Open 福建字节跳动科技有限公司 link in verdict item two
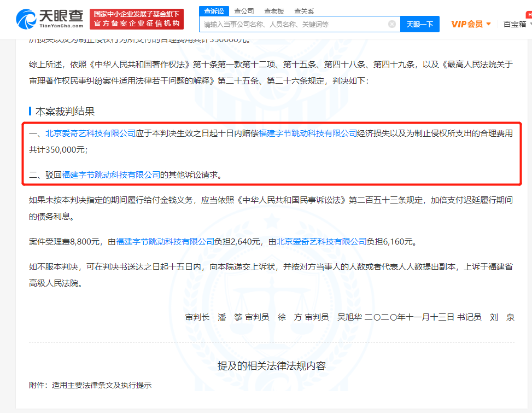This screenshot has height=413, width=532. click(x=111, y=174)
